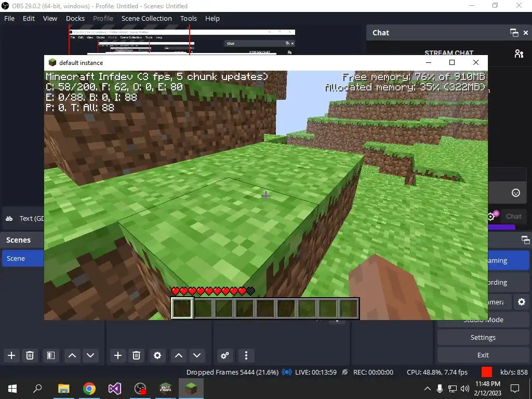Move scene down in Scenes toolbar

[90, 355]
